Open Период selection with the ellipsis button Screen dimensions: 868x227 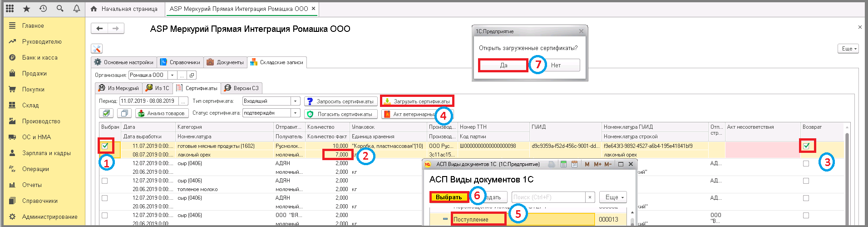pyautogui.click(x=183, y=101)
